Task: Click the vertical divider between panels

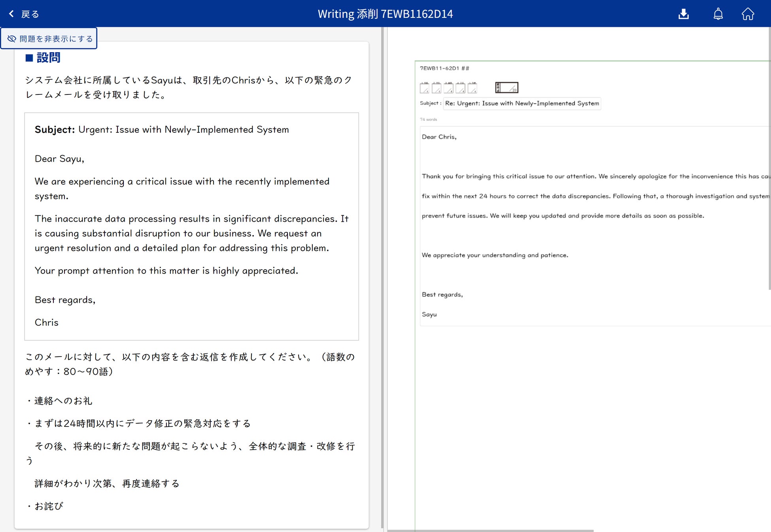Action: (x=382, y=277)
